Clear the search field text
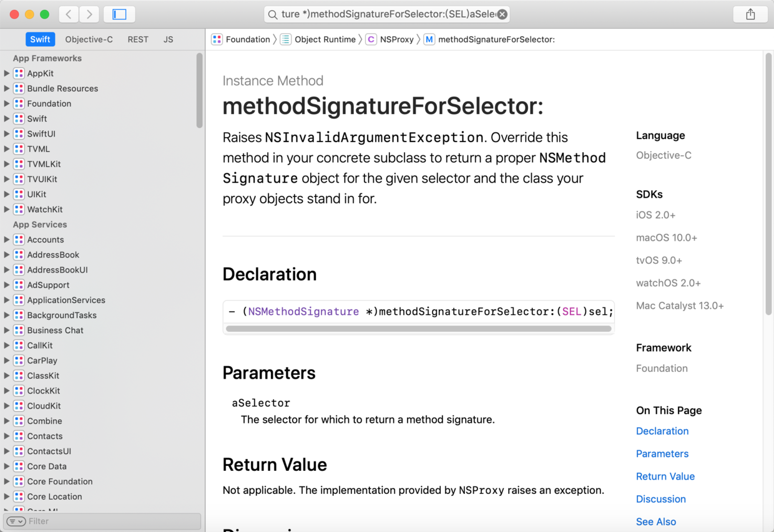The width and height of the screenshot is (774, 532). (x=502, y=14)
